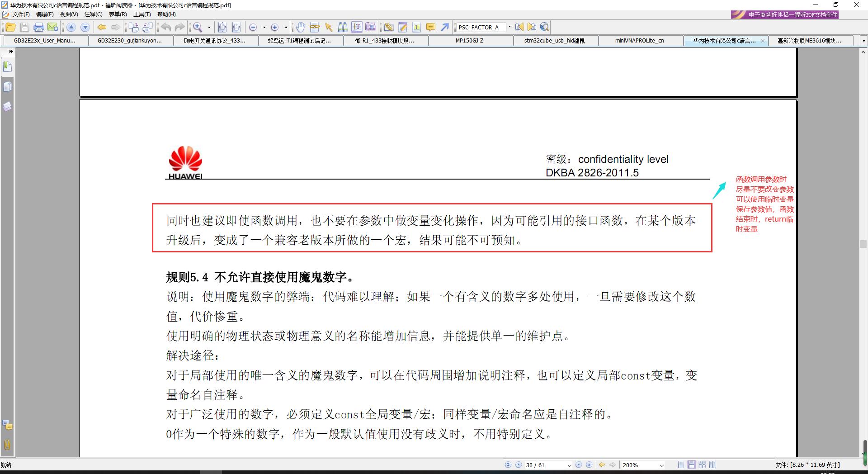Open the page number dropdown showing 30/61
Image resolution: width=868 pixels, height=474 pixels.
[568, 465]
